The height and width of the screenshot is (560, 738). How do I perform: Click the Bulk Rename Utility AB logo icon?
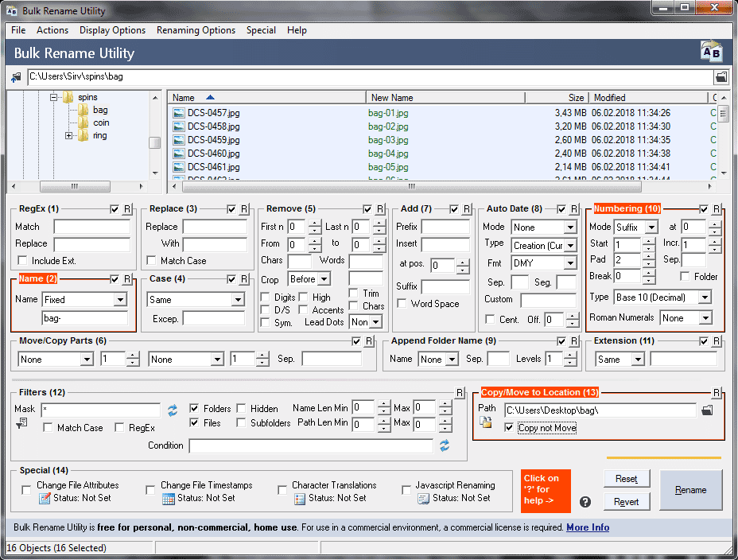click(x=711, y=52)
